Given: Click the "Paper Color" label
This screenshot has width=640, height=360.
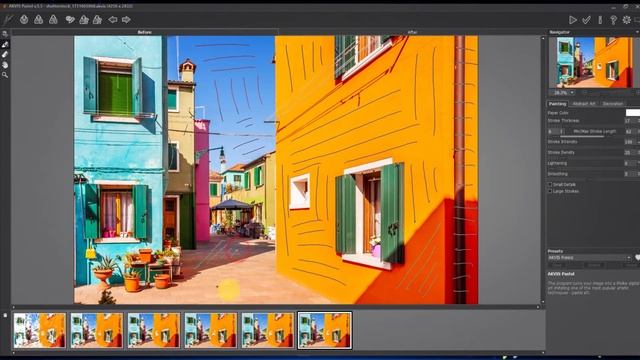Looking at the screenshot, I should point(558,113).
